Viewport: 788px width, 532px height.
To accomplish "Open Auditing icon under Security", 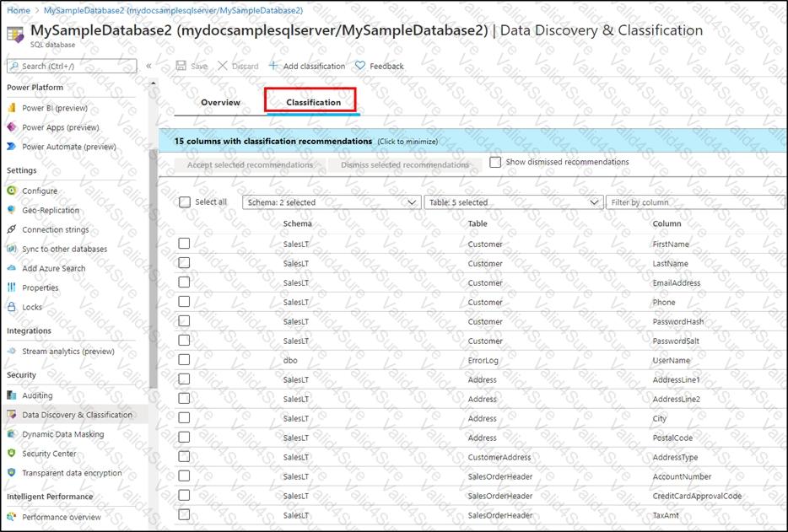I will coord(12,395).
